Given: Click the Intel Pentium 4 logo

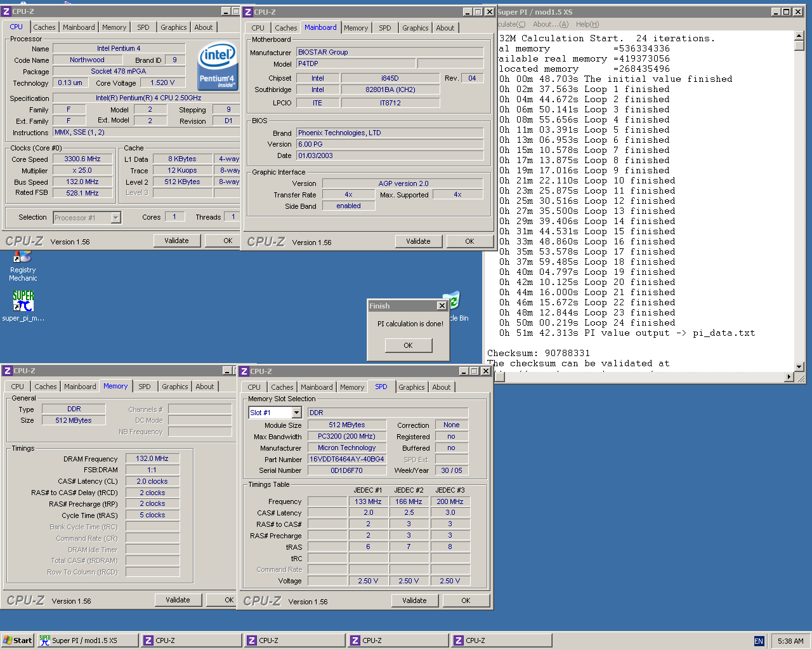Looking at the screenshot, I should [217, 67].
